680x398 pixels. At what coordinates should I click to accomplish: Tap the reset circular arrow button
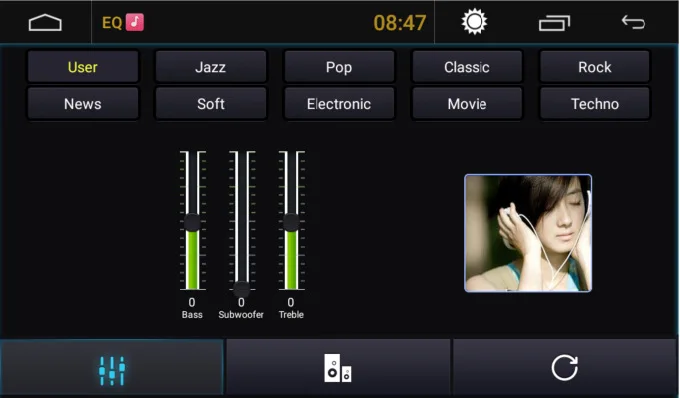coord(565,368)
